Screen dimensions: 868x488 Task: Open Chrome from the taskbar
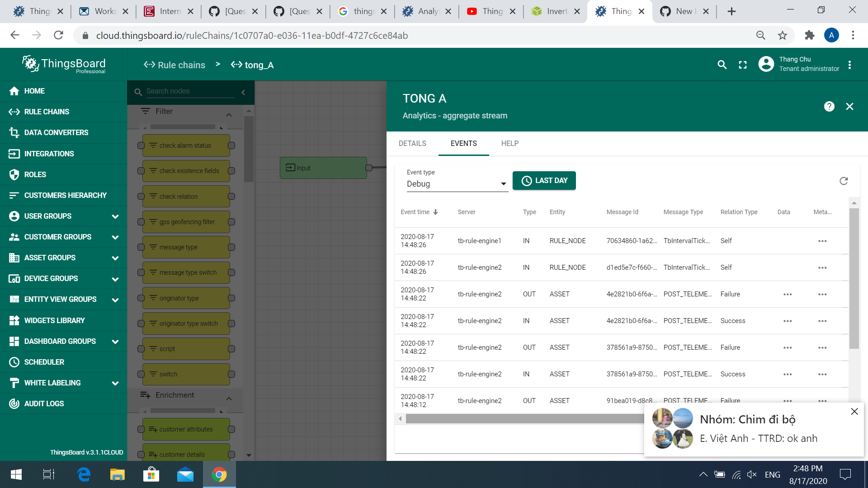(x=219, y=474)
